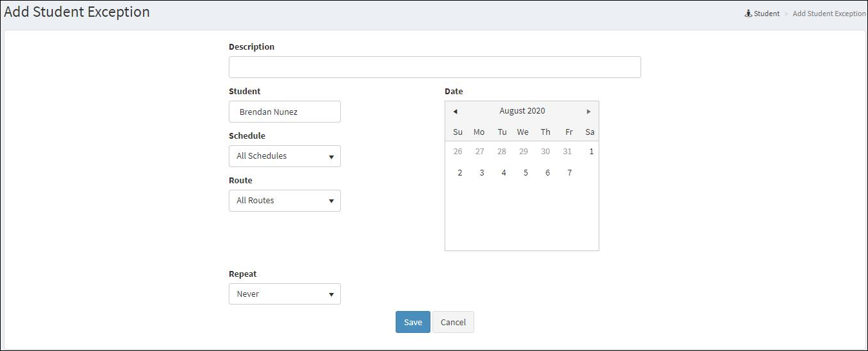Screen dimensions: 868x351
Task: Open the Route dropdown
Action: point(285,201)
